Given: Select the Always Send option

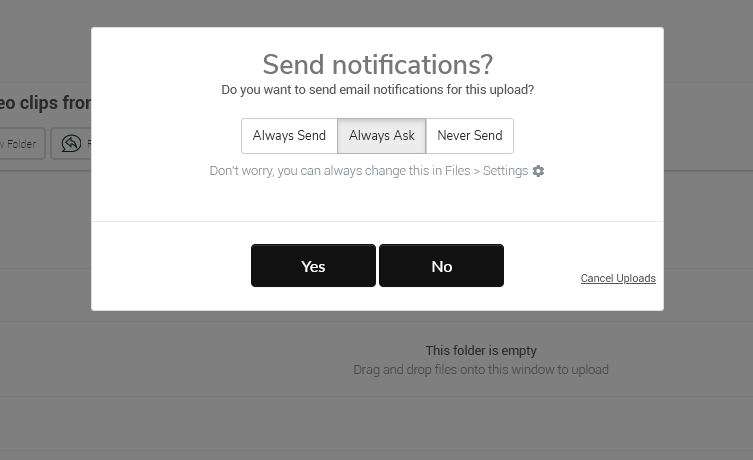Looking at the screenshot, I should 289,136.
